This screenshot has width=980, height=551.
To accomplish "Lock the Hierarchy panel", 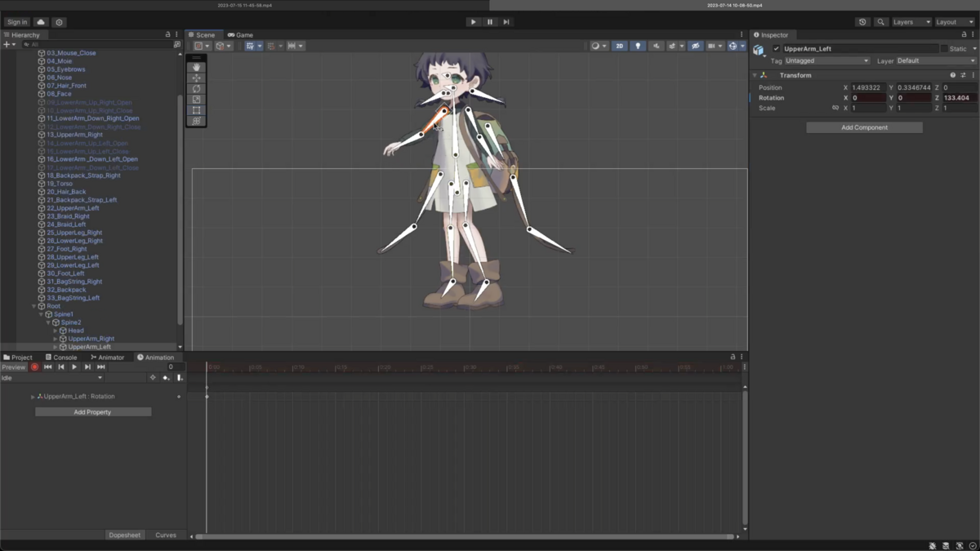I will [168, 35].
